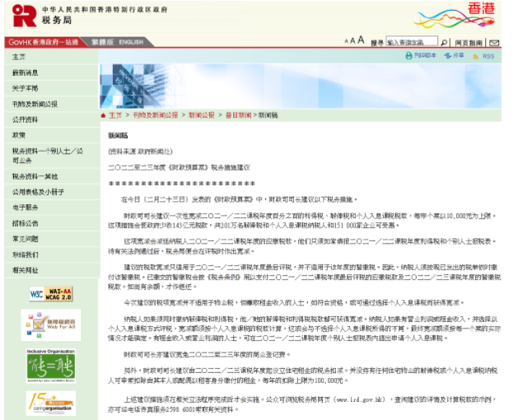Open GovHK 香港政府一站通 link

coord(43,42)
